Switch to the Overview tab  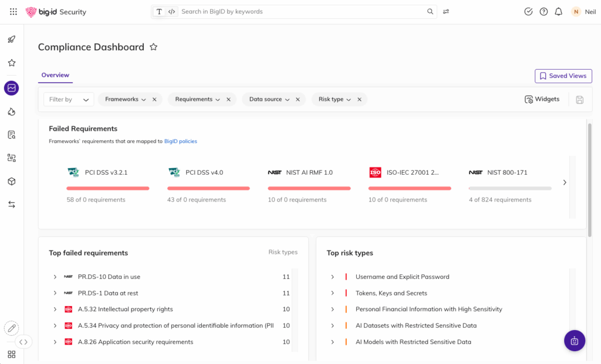[x=55, y=76]
